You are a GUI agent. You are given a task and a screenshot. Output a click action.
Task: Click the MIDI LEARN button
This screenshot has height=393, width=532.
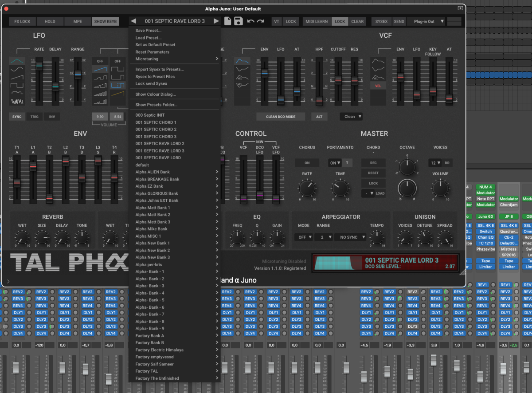(316, 21)
